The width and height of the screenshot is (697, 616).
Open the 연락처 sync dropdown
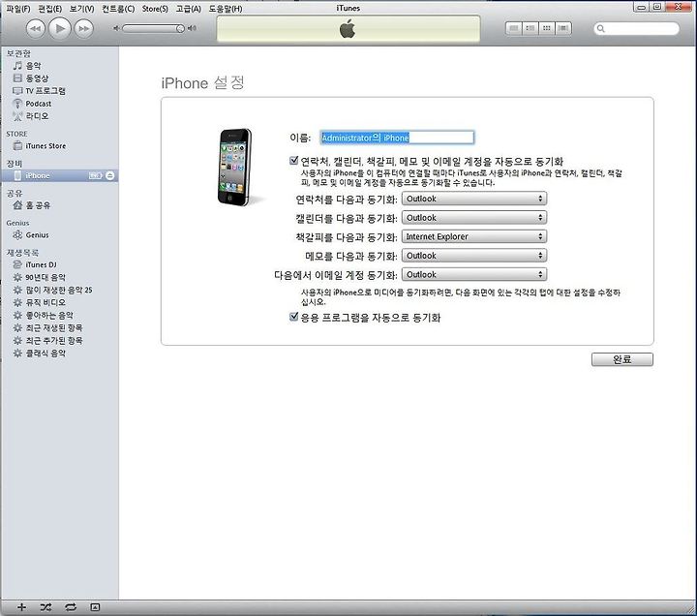point(473,199)
